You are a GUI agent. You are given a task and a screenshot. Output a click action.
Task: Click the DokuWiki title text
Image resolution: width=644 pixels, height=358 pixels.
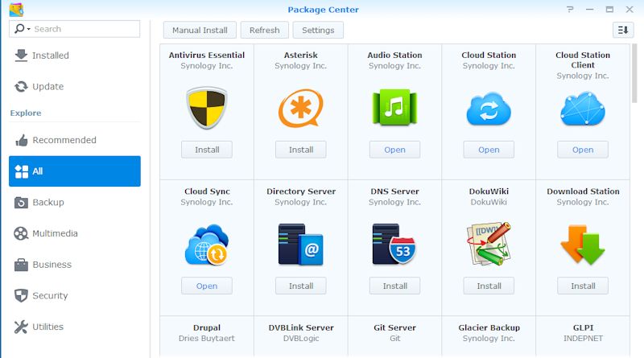pyautogui.click(x=489, y=191)
